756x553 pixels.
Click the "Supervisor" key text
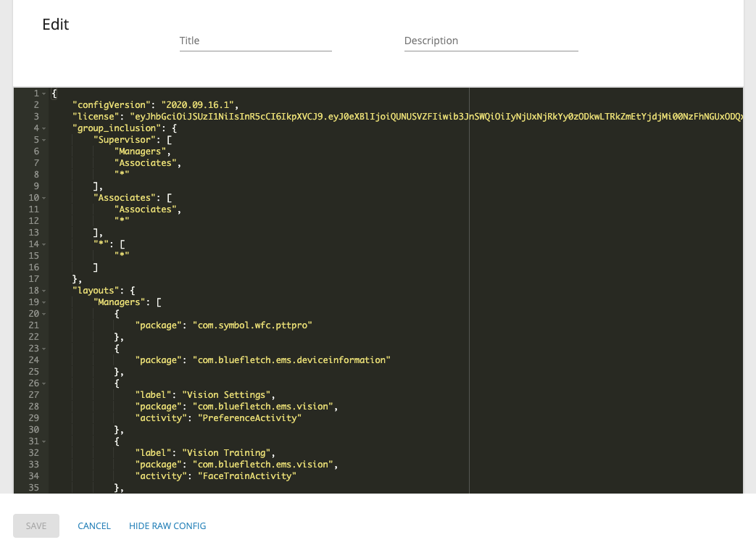tap(125, 140)
